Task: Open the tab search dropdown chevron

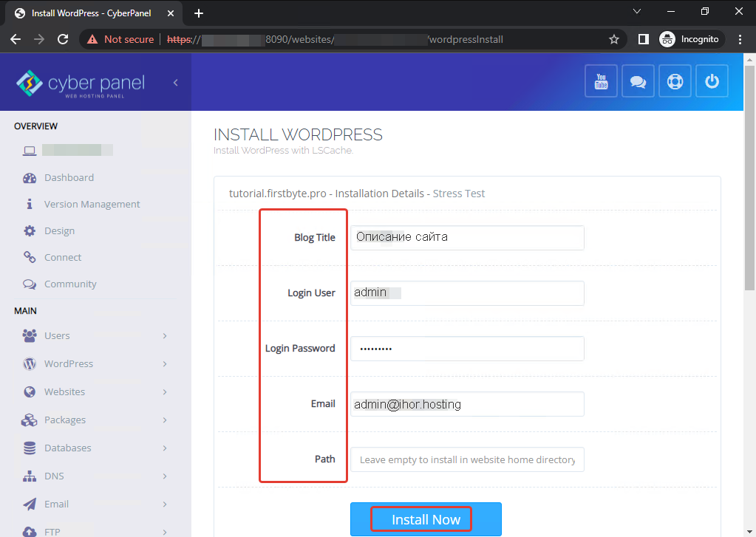Action: [637, 11]
